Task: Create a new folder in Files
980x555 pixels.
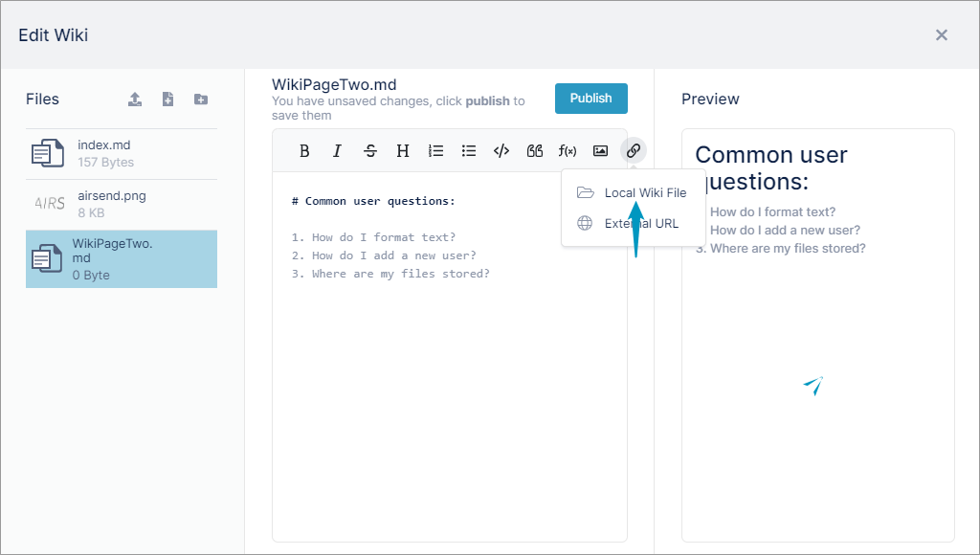Action: coord(201,100)
